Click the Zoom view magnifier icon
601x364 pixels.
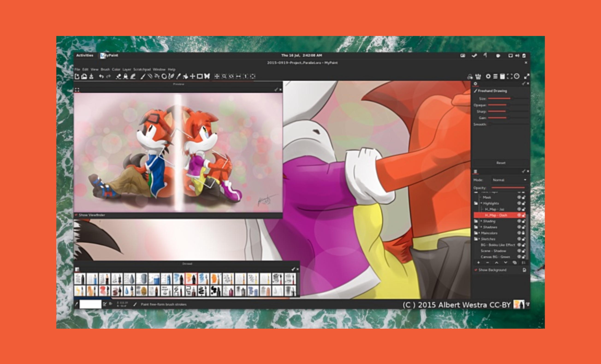coord(224,76)
